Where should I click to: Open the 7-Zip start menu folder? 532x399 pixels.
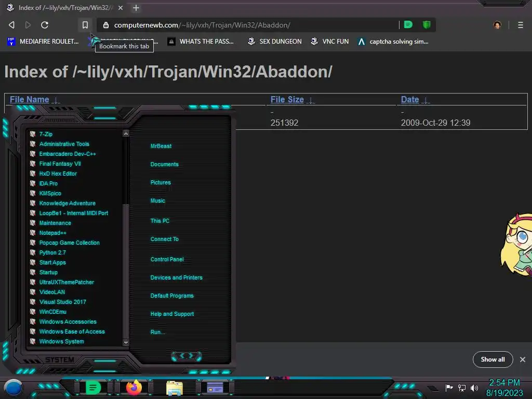point(46,134)
